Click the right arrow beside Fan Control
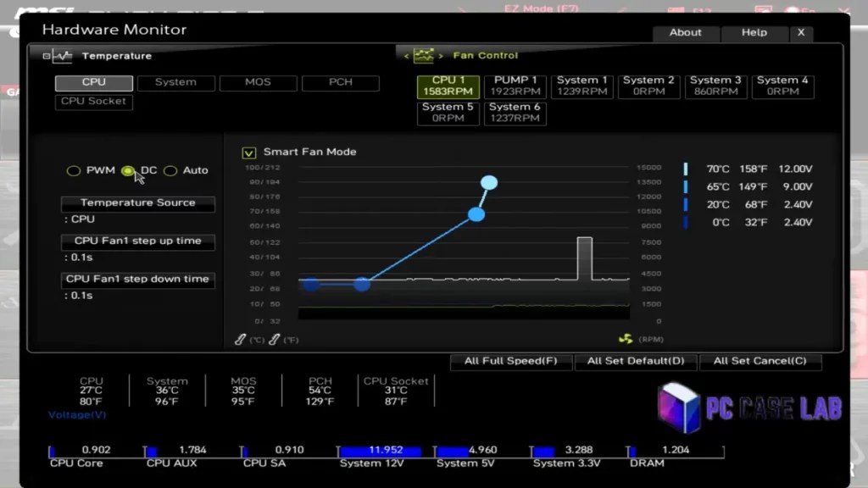Image resolution: width=868 pixels, height=488 pixels. coord(442,55)
